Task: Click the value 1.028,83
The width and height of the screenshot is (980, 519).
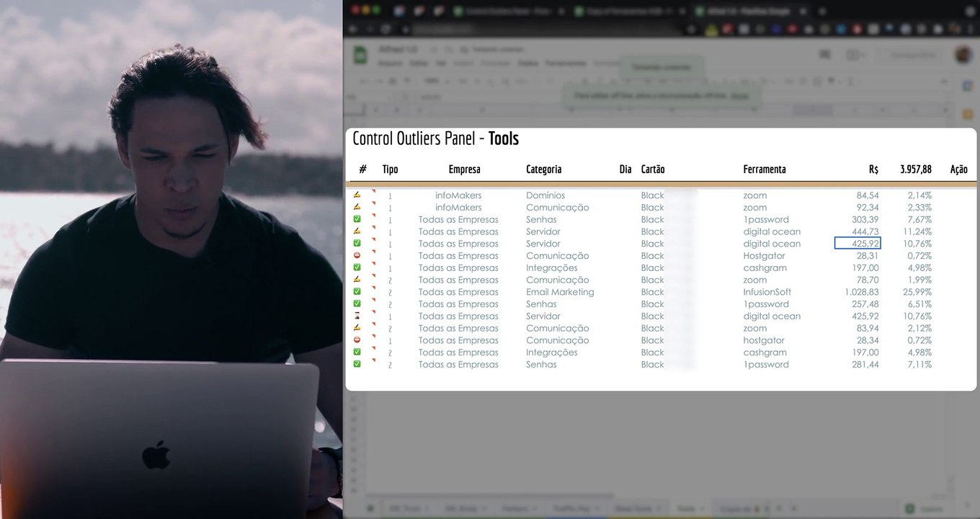Action: pyautogui.click(x=862, y=292)
